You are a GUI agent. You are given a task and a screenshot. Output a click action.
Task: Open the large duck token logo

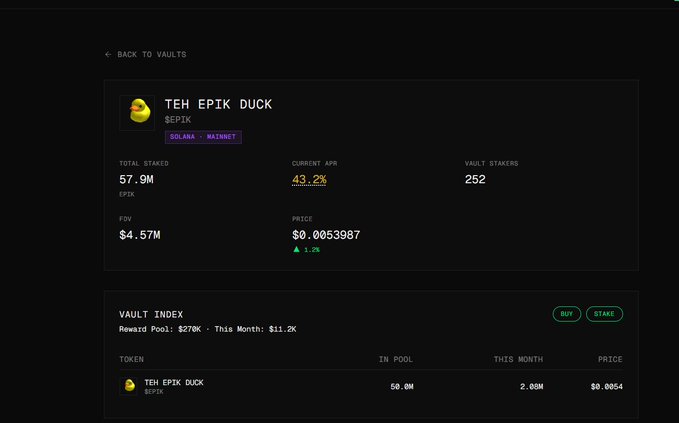point(137,113)
